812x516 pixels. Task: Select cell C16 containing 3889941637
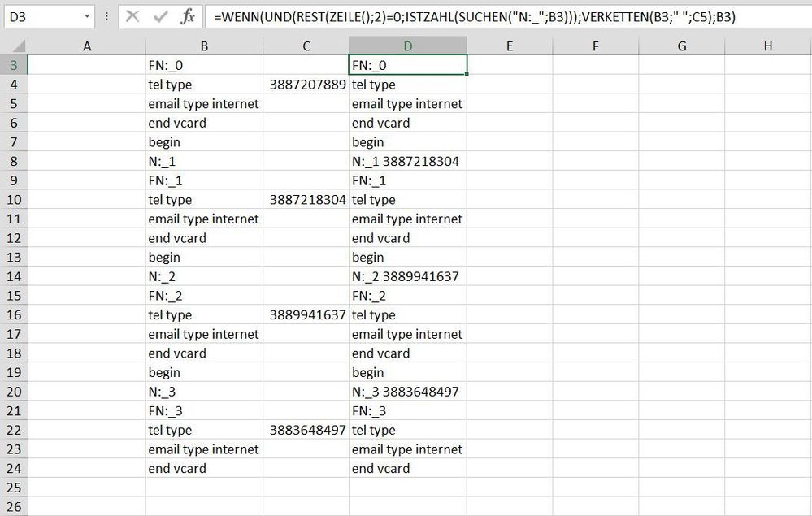click(306, 314)
